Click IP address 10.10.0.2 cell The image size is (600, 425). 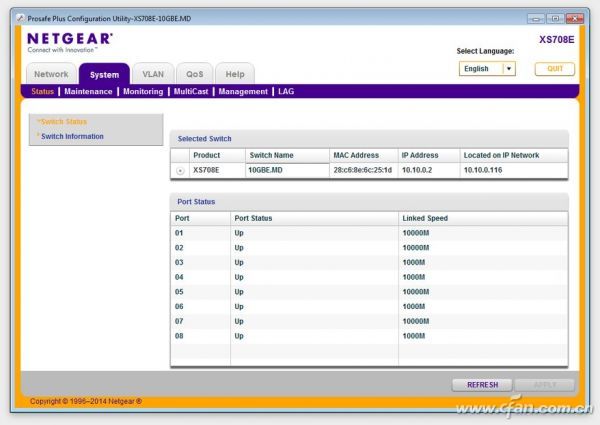[x=429, y=170]
